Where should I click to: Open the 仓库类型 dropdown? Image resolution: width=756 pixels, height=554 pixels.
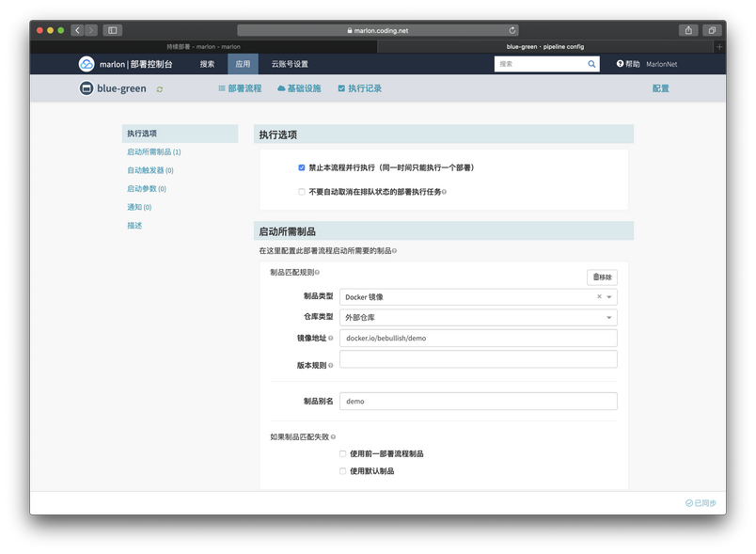(x=609, y=318)
